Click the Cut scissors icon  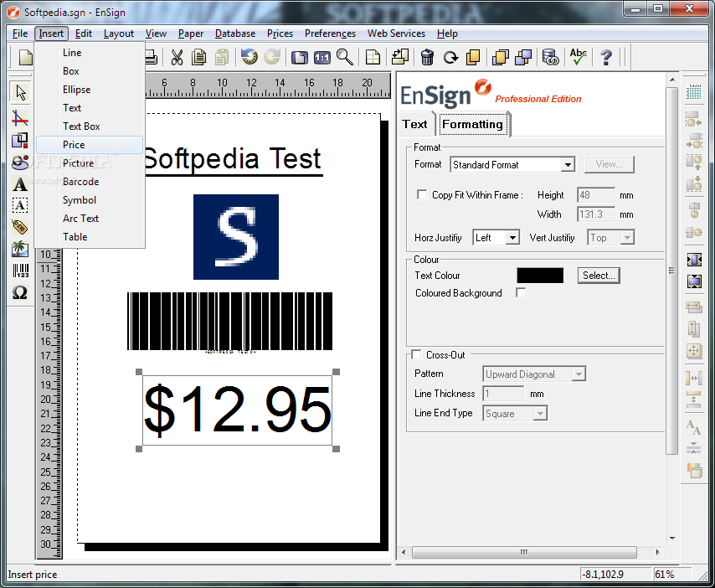(177, 58)
